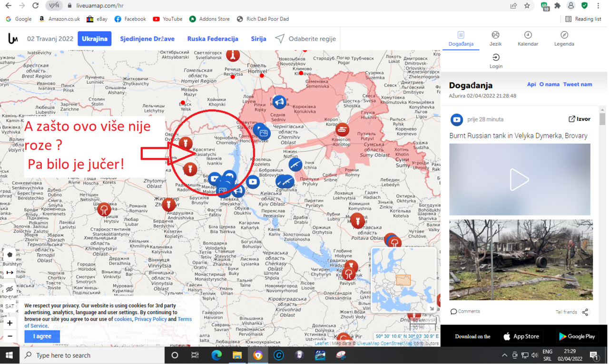This screenshot has height=364, width=609.
Task: Open the Privacy Policy link
Action: click(150, 319)
